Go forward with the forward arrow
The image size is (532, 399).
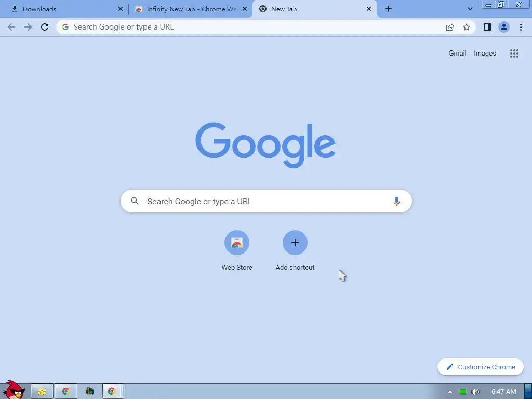coord(28,27)
